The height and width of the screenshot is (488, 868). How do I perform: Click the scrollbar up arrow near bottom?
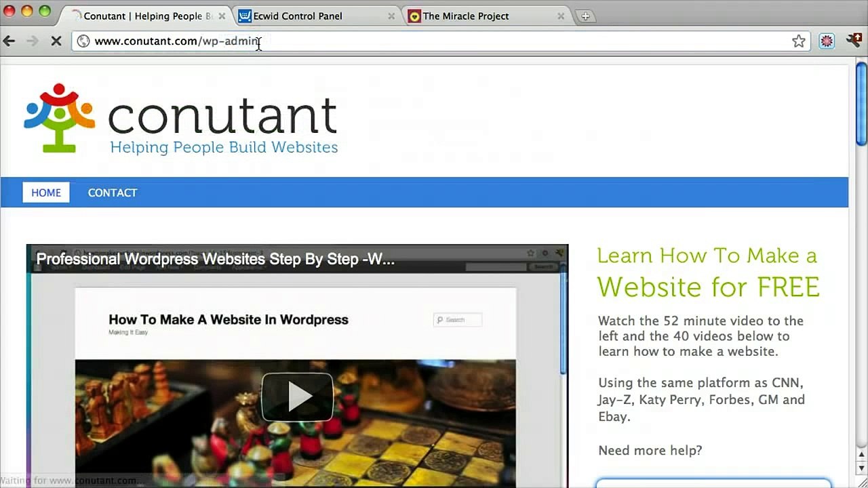pyautogui.click(x=861, y=455)
